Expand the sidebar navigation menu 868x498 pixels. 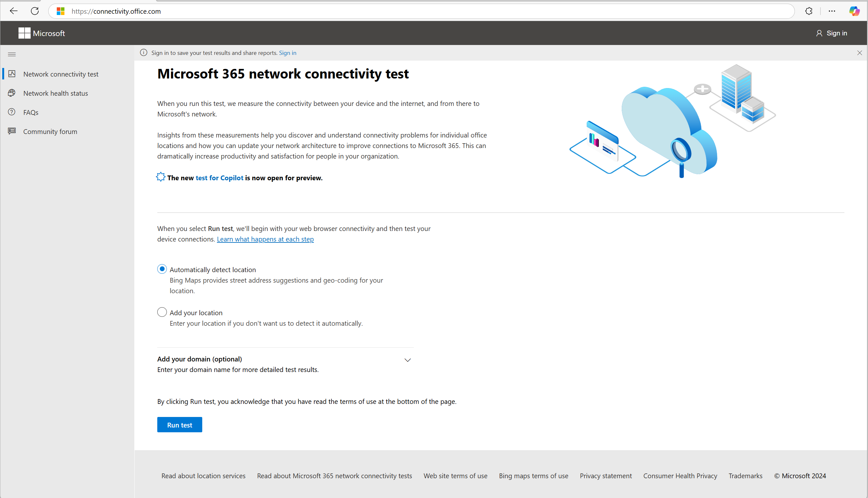[12, 54]
